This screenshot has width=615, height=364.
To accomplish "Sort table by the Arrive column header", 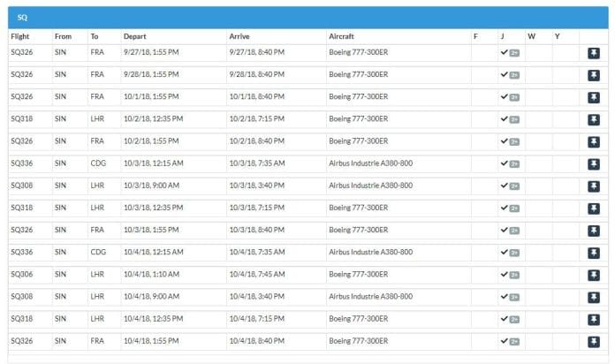I will click(239, 36).
